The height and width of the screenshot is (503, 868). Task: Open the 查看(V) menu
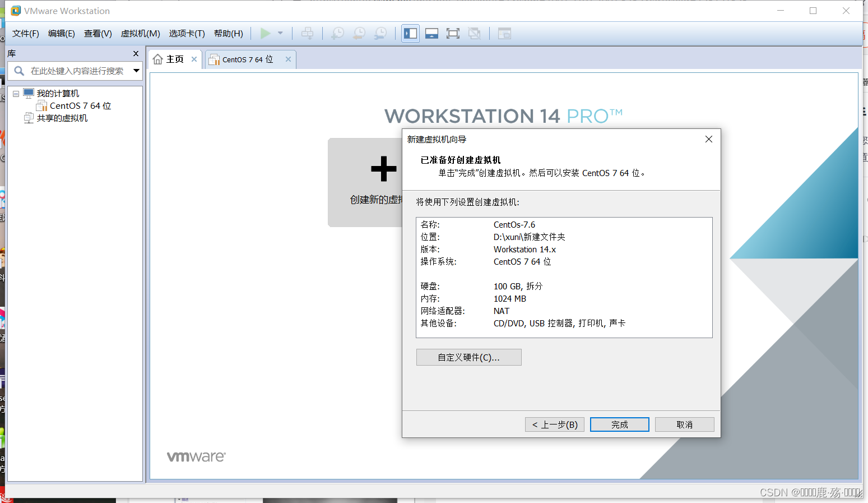pos(98,34)
